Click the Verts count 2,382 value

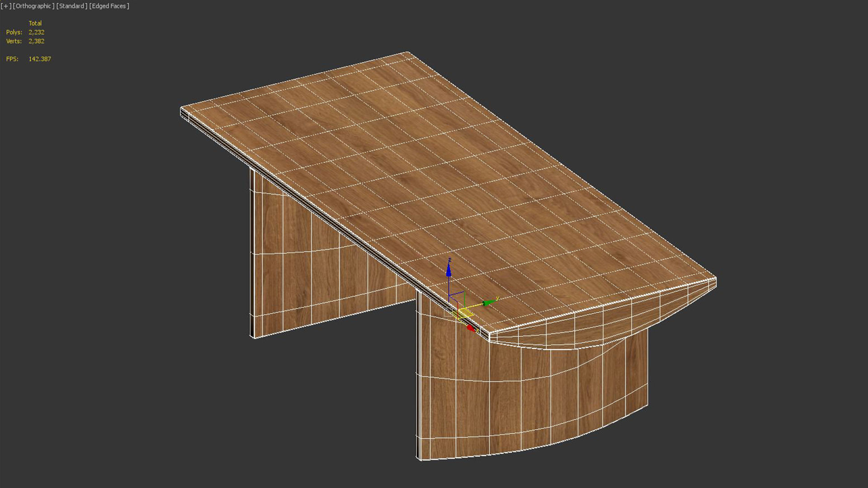click(36, 41)
